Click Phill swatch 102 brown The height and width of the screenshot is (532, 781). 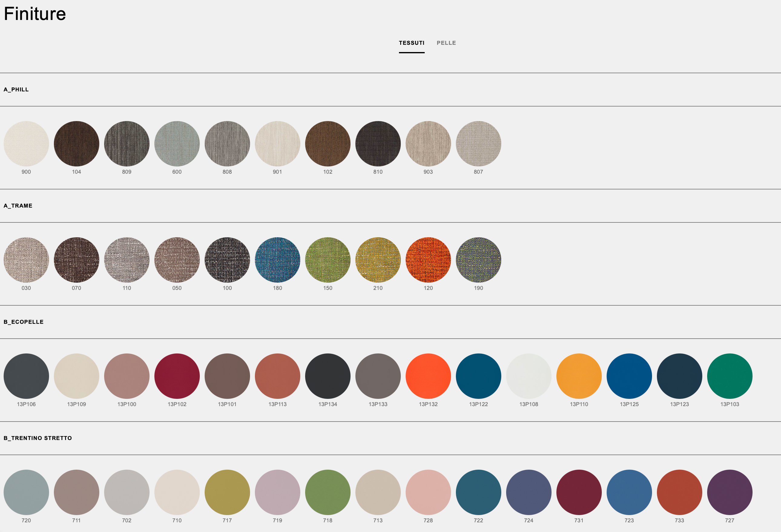(x=328, y=144)
